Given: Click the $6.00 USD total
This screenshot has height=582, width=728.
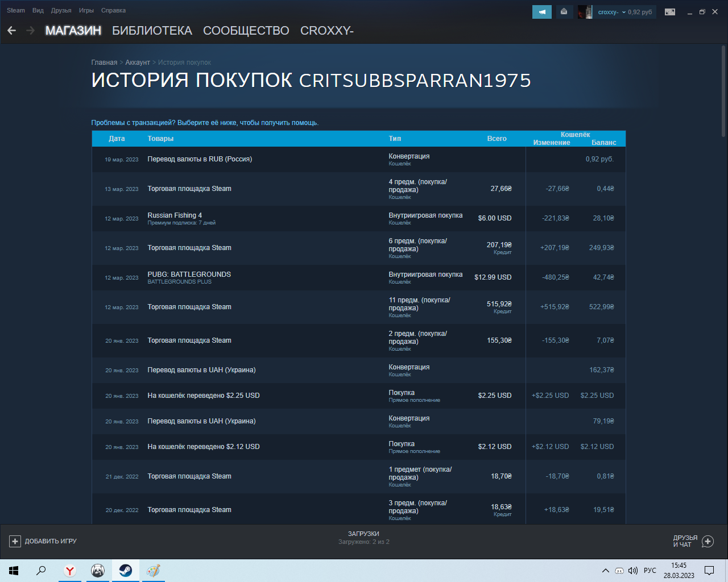Looking at the screenshot, I should 494,218.
